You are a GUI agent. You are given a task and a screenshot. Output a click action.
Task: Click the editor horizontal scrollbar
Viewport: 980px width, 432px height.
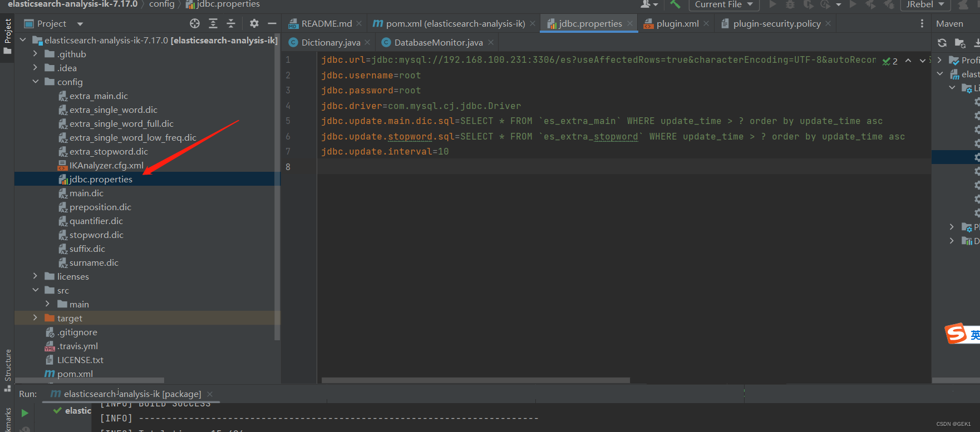(476, 381)
